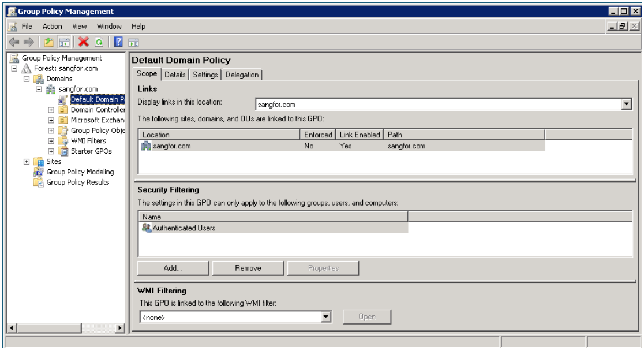Switch to the Settings tab

coord(205,75)
